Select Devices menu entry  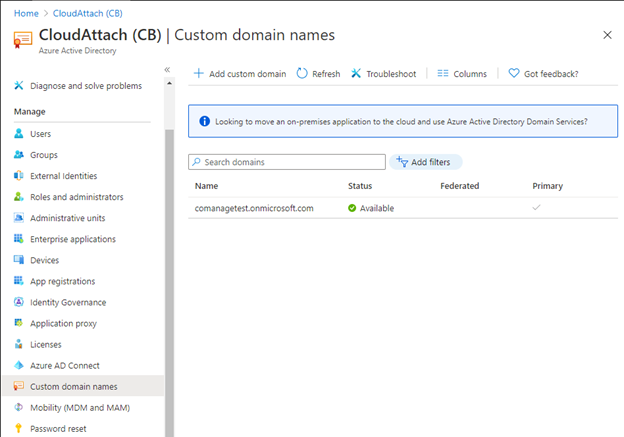point(45,260)
